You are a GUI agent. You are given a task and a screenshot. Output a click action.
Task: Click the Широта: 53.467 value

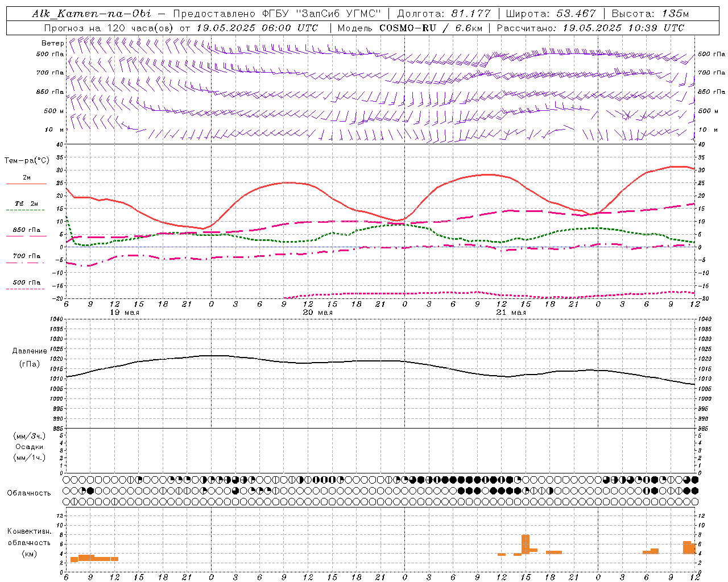point(551,14)
